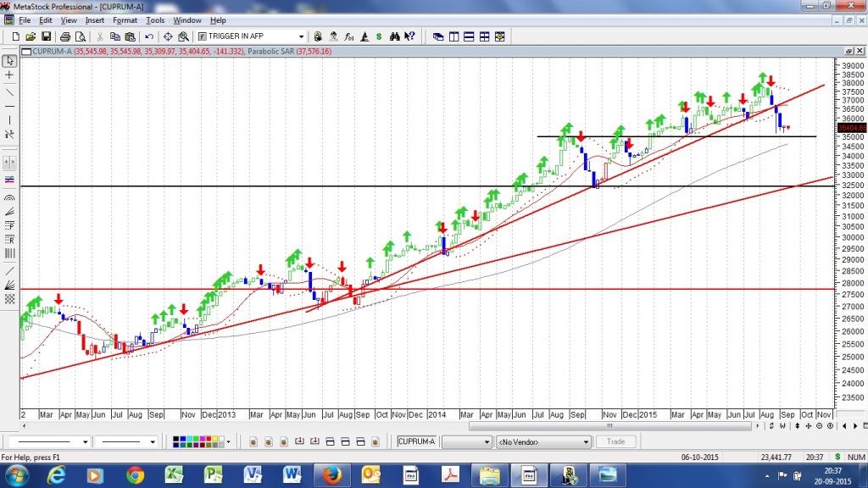
Task: Click the Paste clipboard icon
Action: [x=130, y=36]
